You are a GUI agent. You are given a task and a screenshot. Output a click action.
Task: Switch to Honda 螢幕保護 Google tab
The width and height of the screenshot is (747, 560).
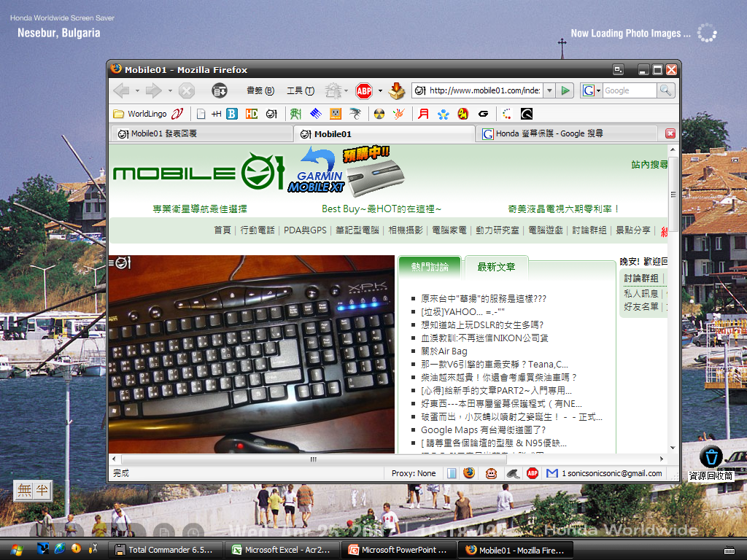[567, 134]
